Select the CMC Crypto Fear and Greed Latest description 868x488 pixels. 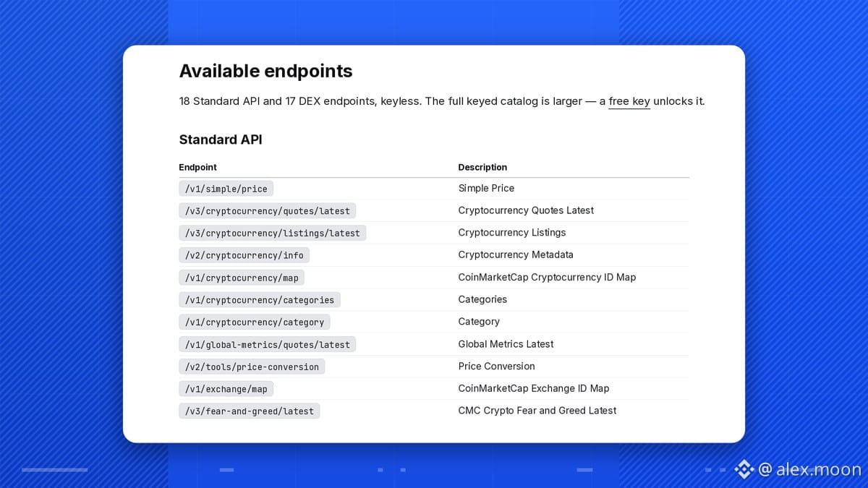tap(537, 411)
